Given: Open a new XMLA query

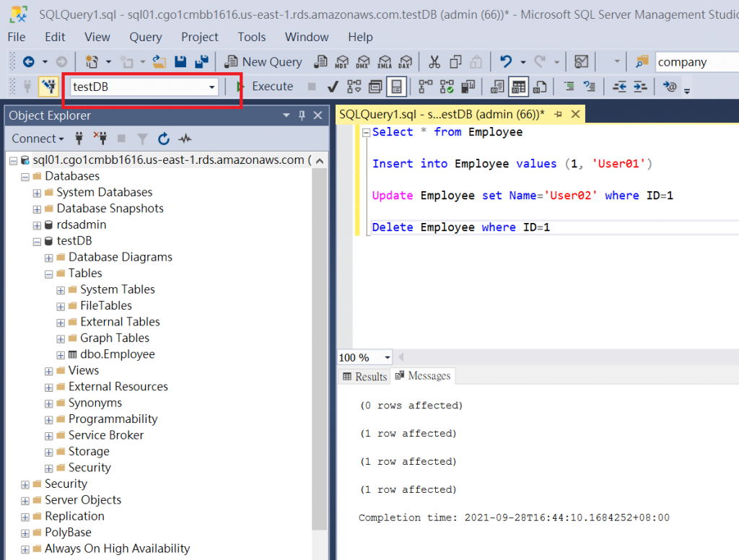Looking at the screenshot, I should click(x=385, y=62).
